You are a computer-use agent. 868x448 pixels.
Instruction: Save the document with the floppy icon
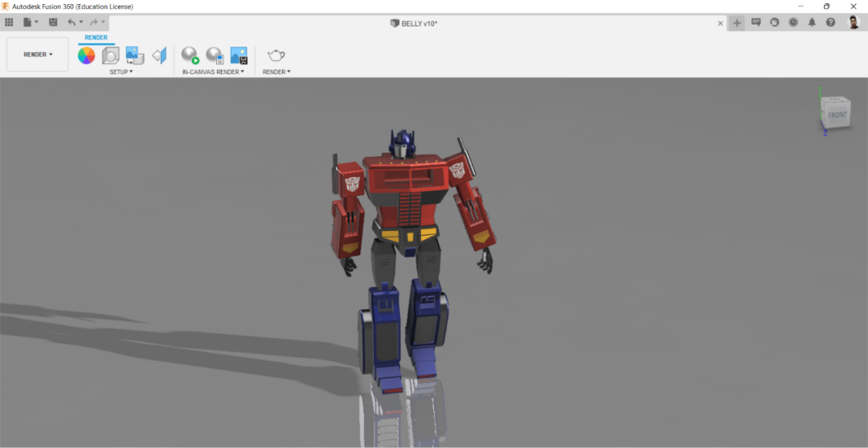(53, 23)
